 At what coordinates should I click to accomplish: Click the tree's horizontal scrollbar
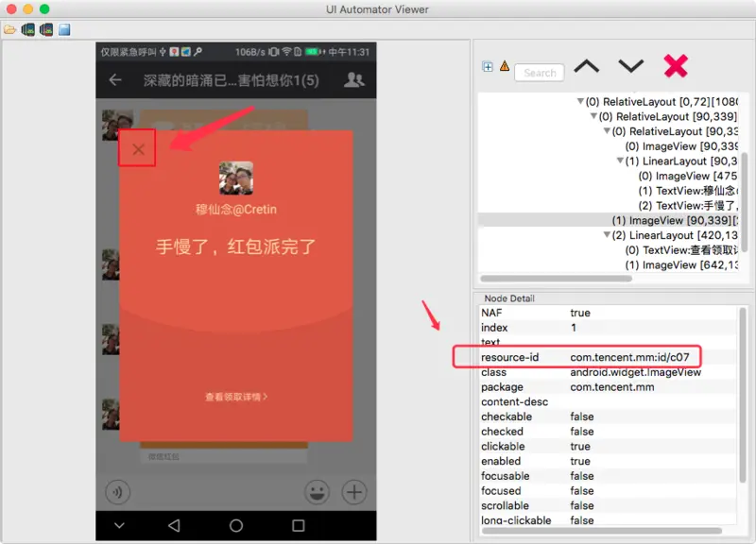pyautogui.click(x=556, y=279)
